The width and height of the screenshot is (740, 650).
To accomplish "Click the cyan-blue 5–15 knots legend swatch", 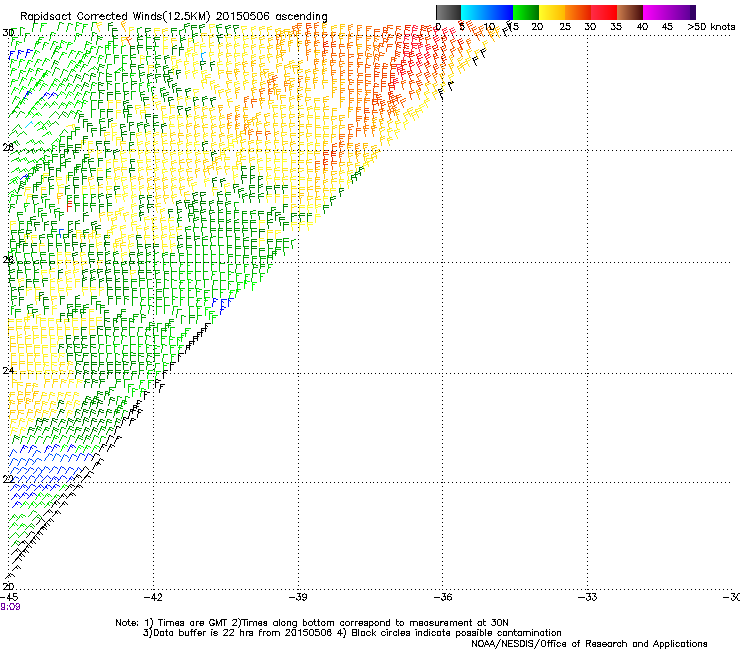I will click(487, 12).
